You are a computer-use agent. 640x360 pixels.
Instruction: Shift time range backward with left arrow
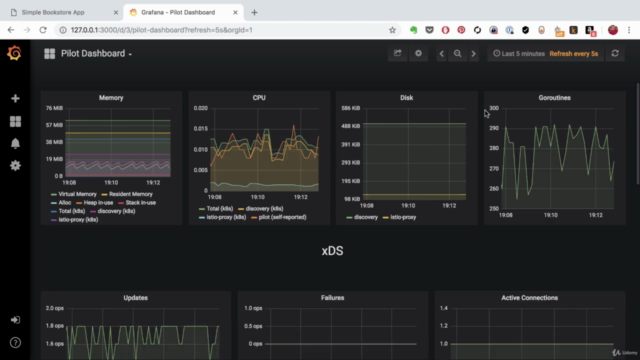point(441,53)
